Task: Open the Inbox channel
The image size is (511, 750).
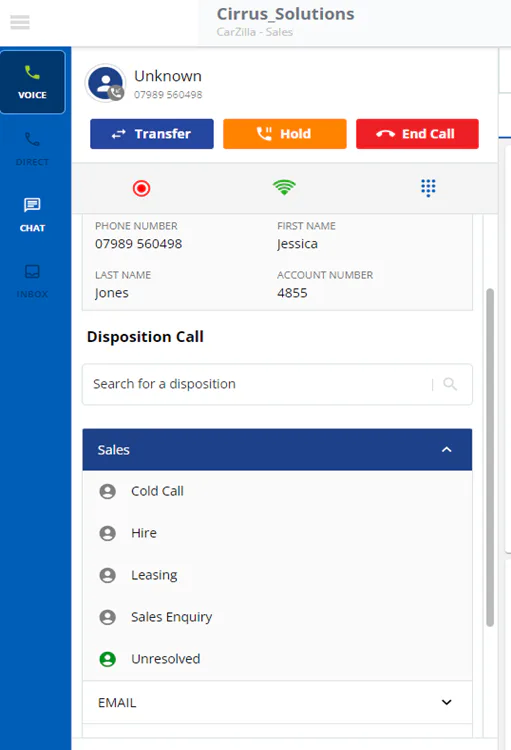Action: [x=33, y=281]
